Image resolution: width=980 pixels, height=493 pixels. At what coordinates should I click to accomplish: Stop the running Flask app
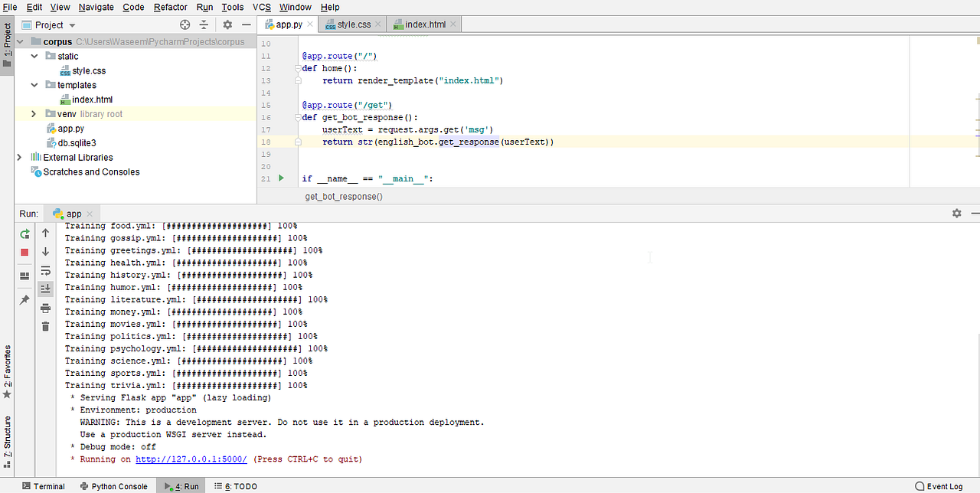24,250
